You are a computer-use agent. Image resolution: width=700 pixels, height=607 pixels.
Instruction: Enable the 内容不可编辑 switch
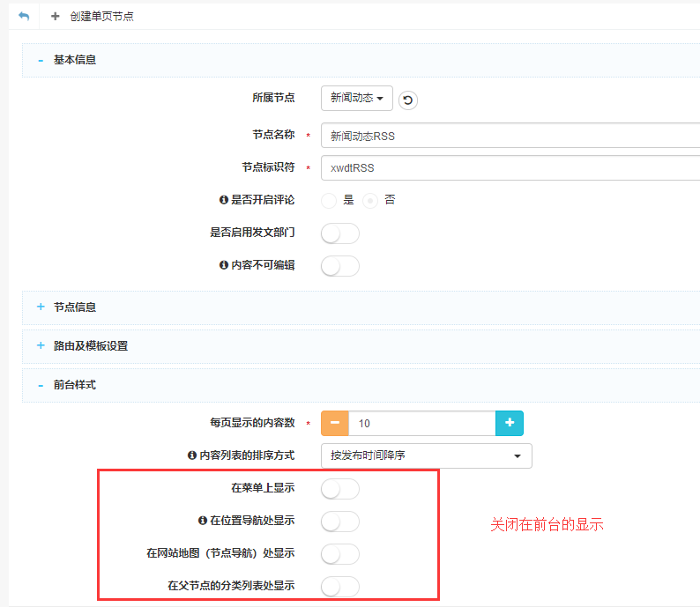339,266
